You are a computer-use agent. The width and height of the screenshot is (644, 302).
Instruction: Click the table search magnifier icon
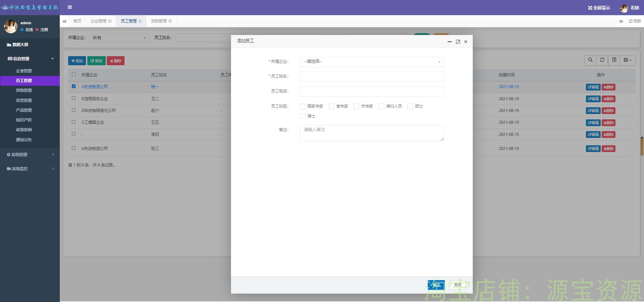[x=590, y=60]
